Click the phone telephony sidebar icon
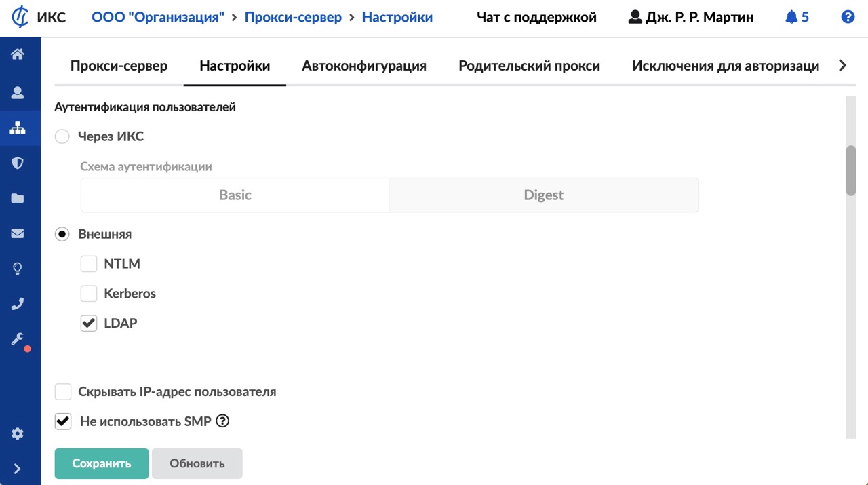Viewport: 868px width, 485px height. pyautogui.click(x=18, y=304)
